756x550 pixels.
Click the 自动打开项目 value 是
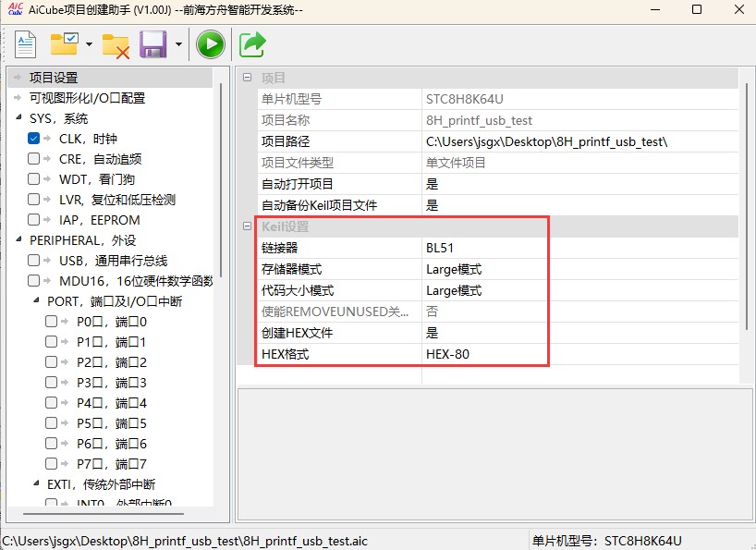coord(580,184)
